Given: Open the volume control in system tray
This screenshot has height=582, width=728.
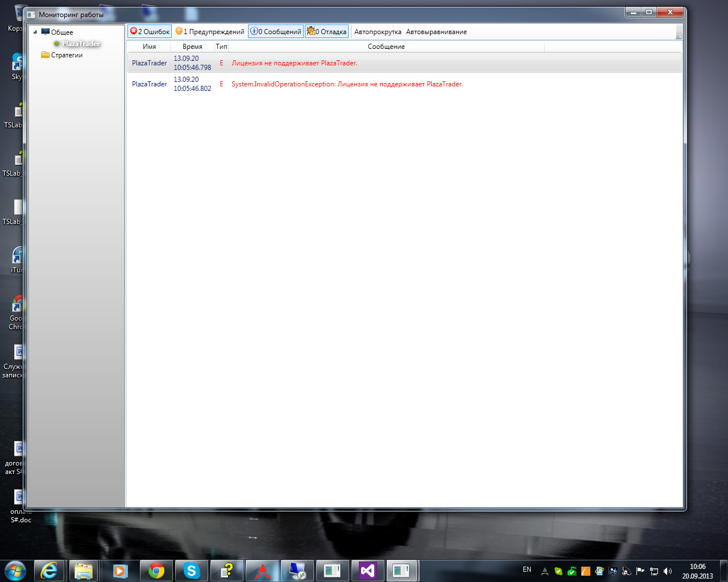Looking at the screenshot, I should click(668, 571).
